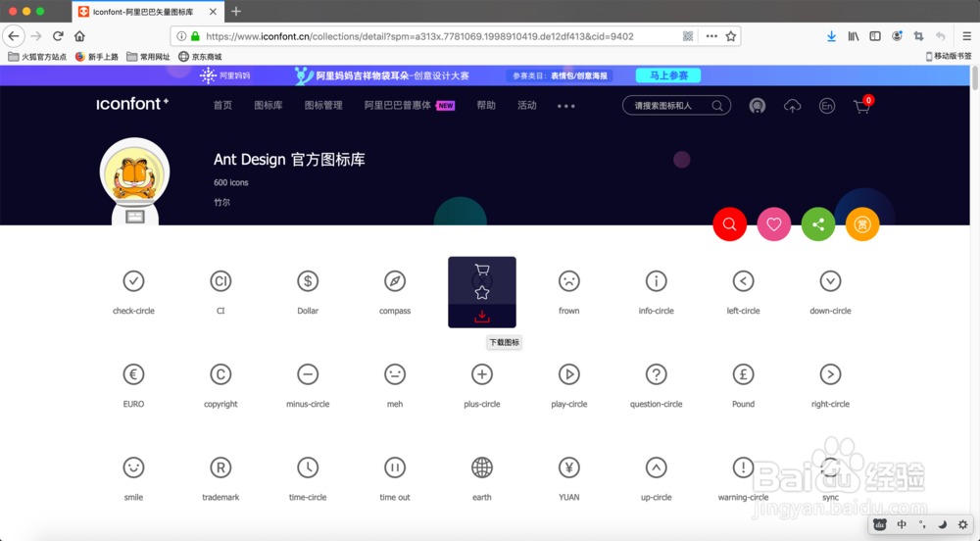Download the hovered icon via red arrow
The image size is (980, 541).
pyautogui.click(x=482, y=317)
